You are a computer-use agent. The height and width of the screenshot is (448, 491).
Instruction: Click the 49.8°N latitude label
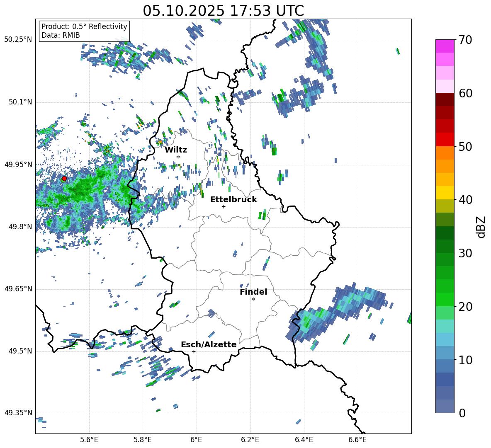(x=20, y=227)
